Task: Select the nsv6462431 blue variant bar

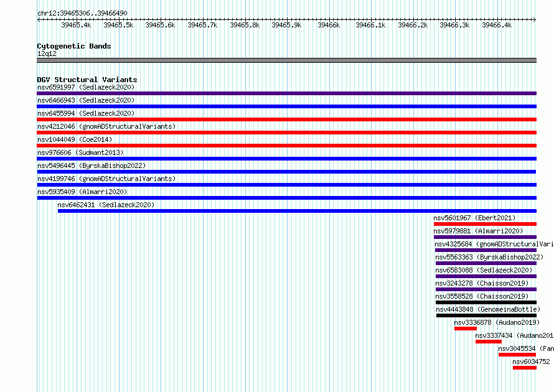Action: coord(297,211)
